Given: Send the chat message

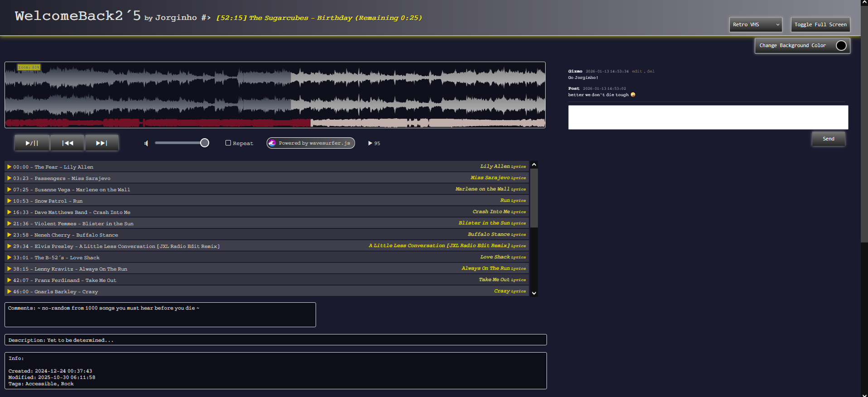Looking at the screenshot, I should click(x=828, y=139).
